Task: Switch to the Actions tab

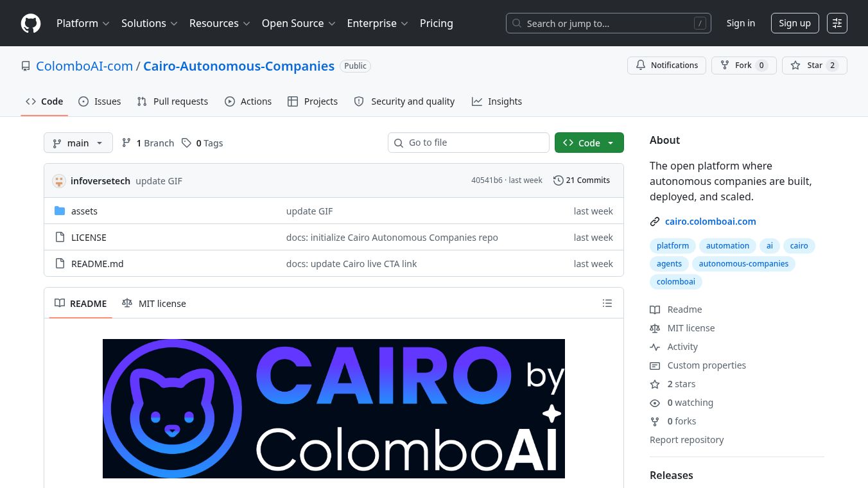Action: pos(248,101)
